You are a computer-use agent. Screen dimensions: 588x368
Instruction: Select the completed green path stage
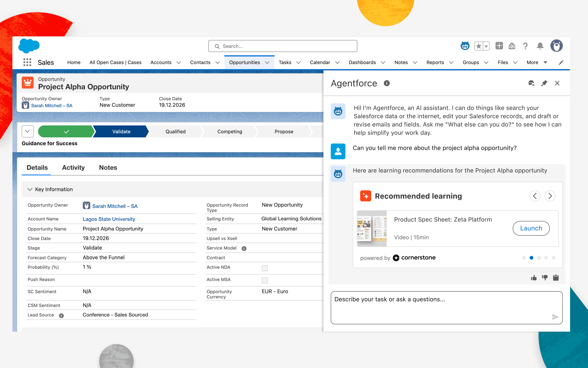(x=66, y=131)
